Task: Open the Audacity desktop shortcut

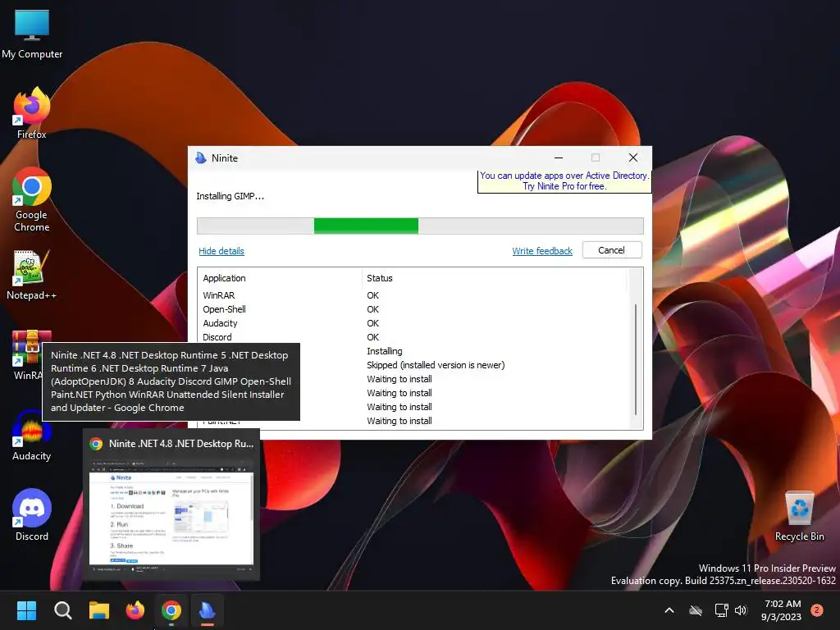Action: (x=32, y=436)
